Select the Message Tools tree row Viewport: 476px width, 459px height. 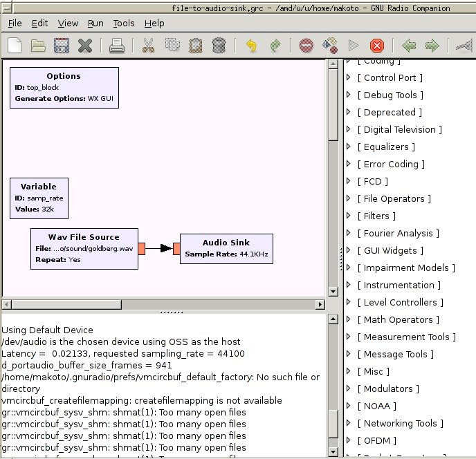[410, 354]
